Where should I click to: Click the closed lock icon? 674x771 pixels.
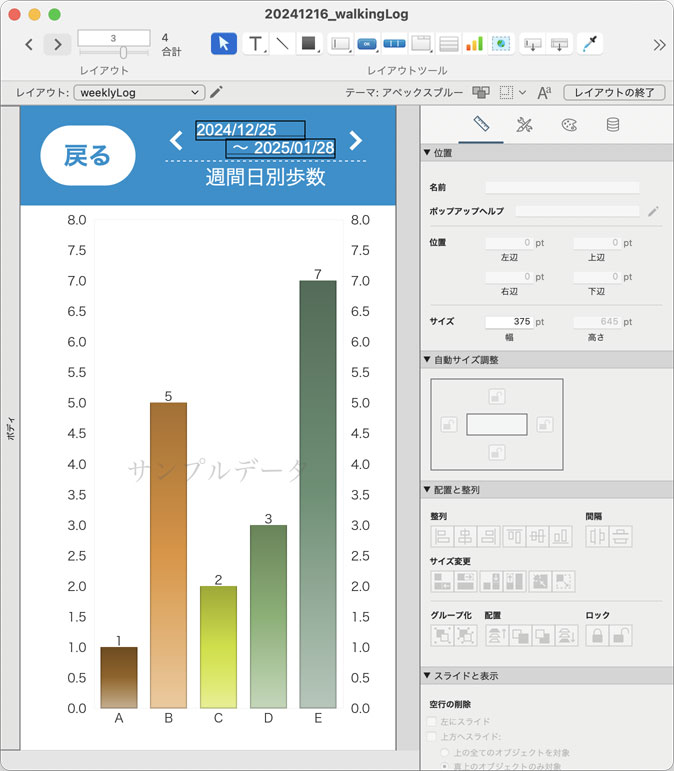coord(597,635)
